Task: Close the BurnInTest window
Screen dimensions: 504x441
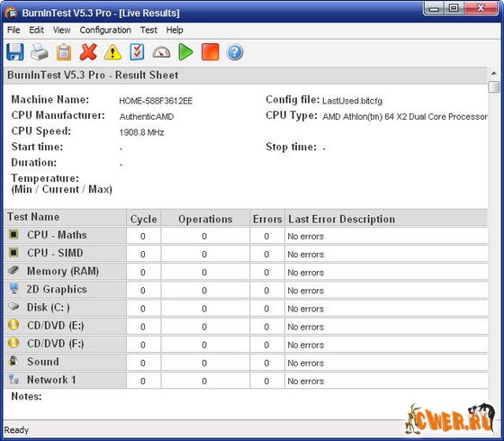Action: (481, 8)
